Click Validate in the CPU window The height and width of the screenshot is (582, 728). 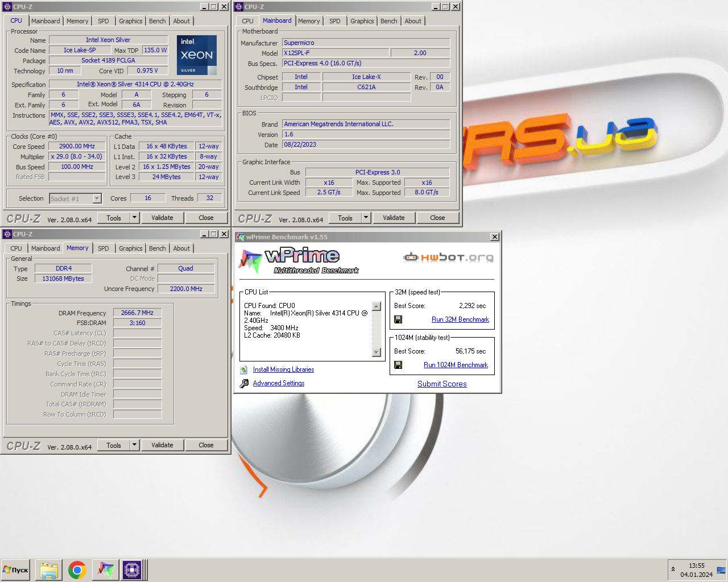162,218
